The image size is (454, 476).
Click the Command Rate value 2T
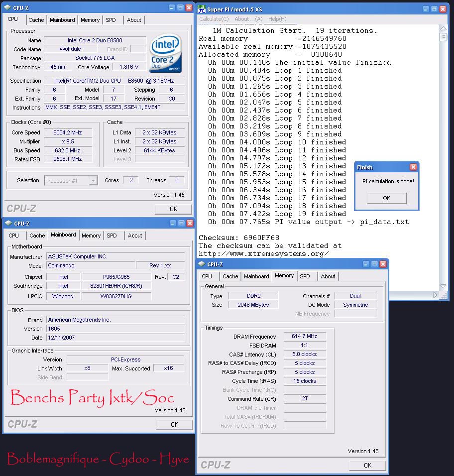(305, 399)
